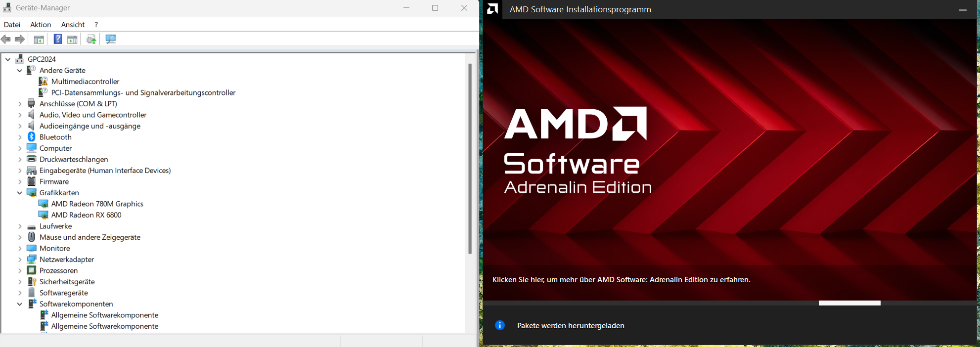
Task: Click the Audio, Video und Gamecontroller speaker icon
Action: pyautogui.click(x=32, y=115)
